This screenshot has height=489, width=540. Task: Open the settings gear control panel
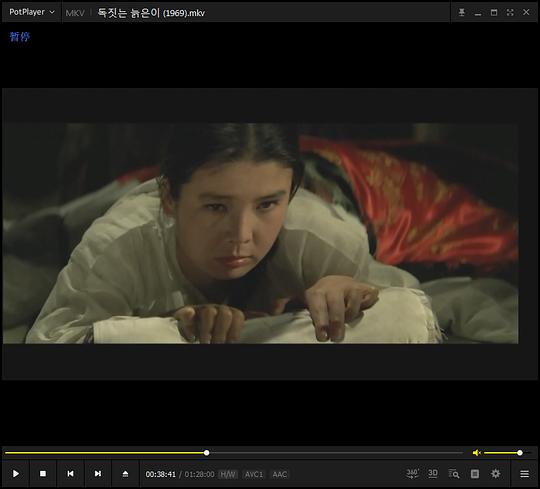pos(495,474)
